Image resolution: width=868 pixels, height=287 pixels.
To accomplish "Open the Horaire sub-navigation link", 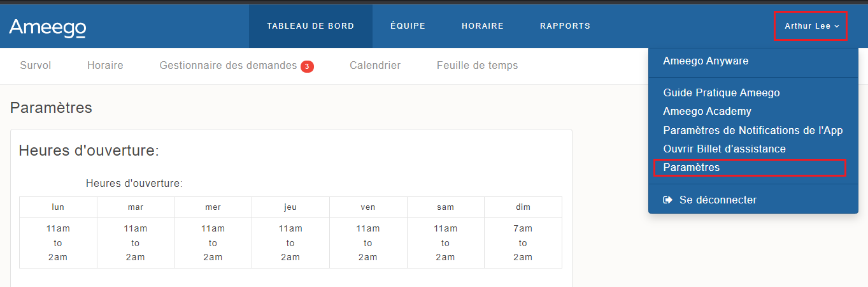I will tap(105, 65).
